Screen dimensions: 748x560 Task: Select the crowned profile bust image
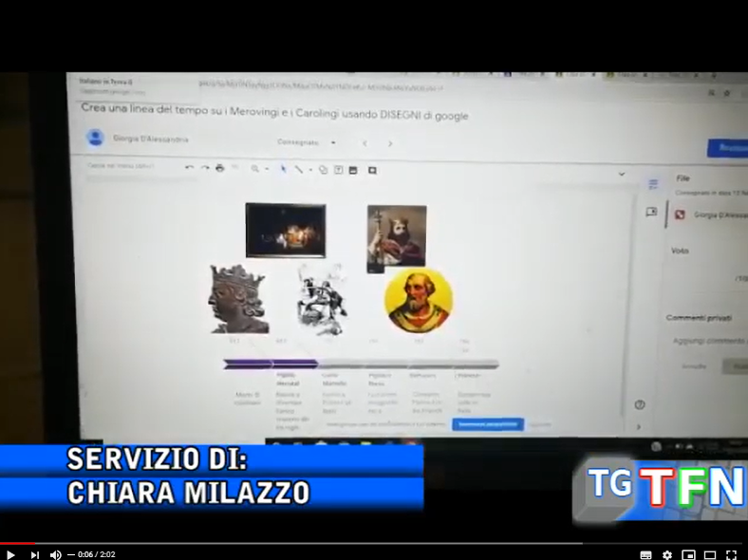pyautogui.click(x=238, y=299)
